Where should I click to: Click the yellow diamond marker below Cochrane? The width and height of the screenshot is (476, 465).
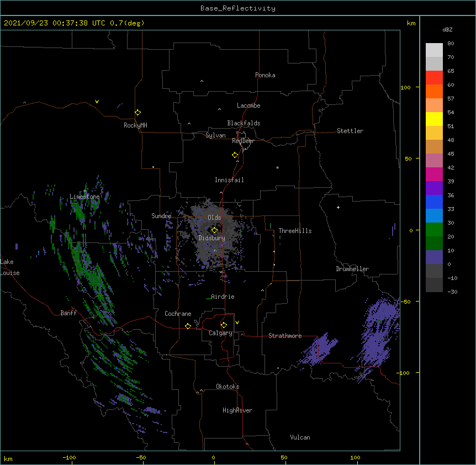click(x=188, y=326)
